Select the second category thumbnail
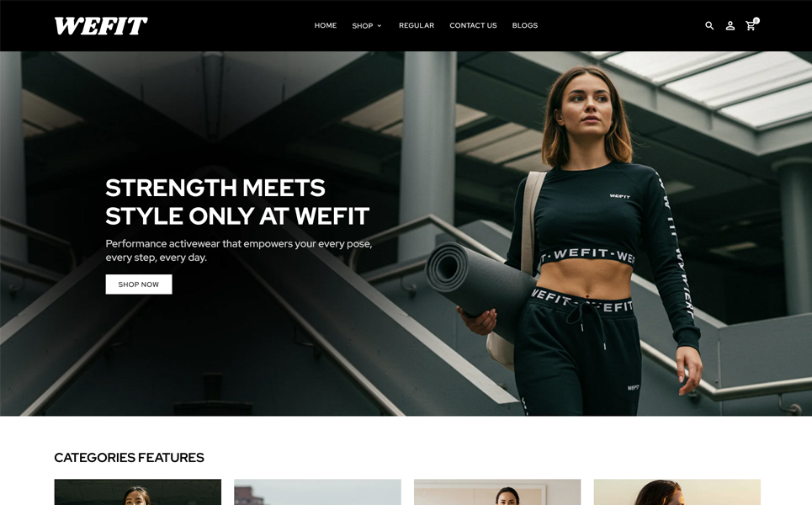The width and height of the screenshot is (812, 505). click(x=317, y=492)
